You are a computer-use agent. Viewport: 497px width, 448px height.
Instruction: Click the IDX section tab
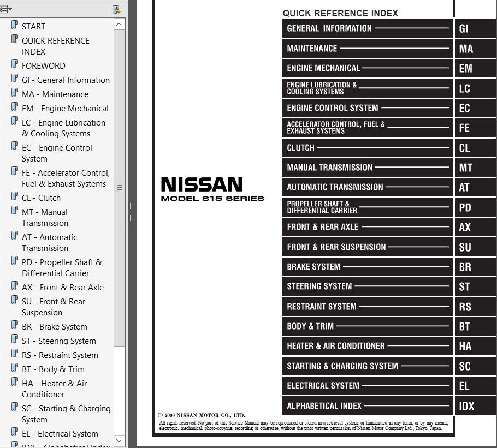click(x=476, y=406)
